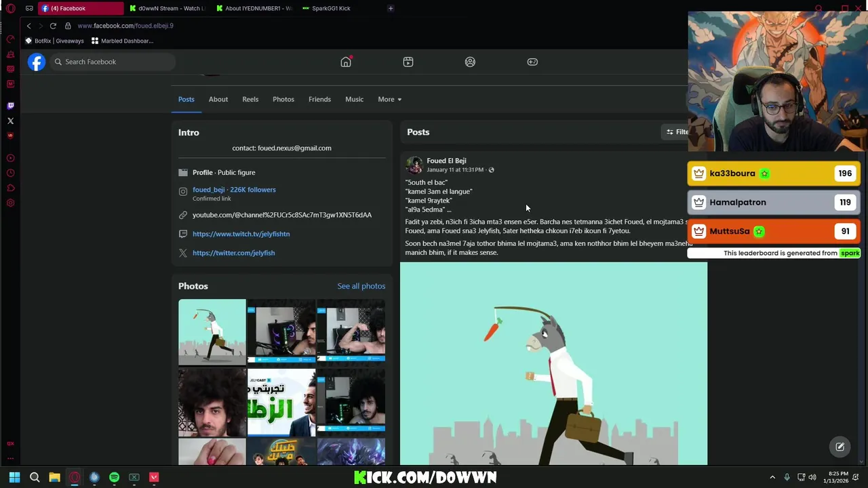Click ka33boura leaderboard entry
868x488 pixels.
pos(774,174)
